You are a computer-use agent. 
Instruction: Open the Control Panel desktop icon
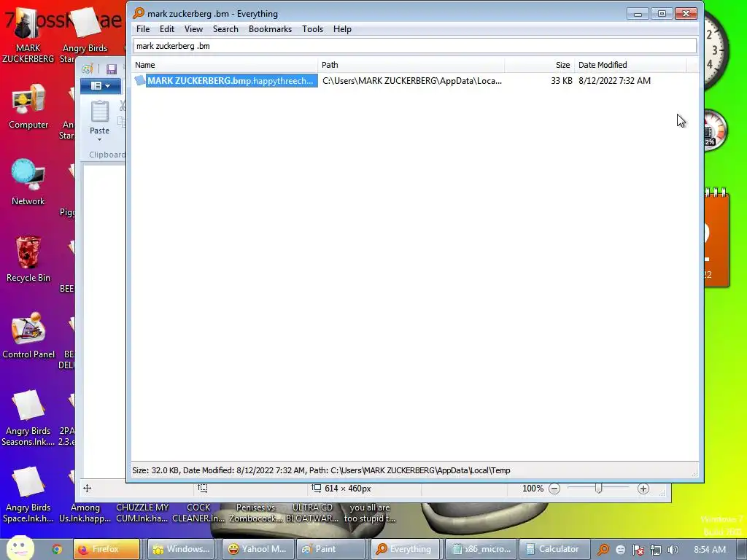coord(28,335)
